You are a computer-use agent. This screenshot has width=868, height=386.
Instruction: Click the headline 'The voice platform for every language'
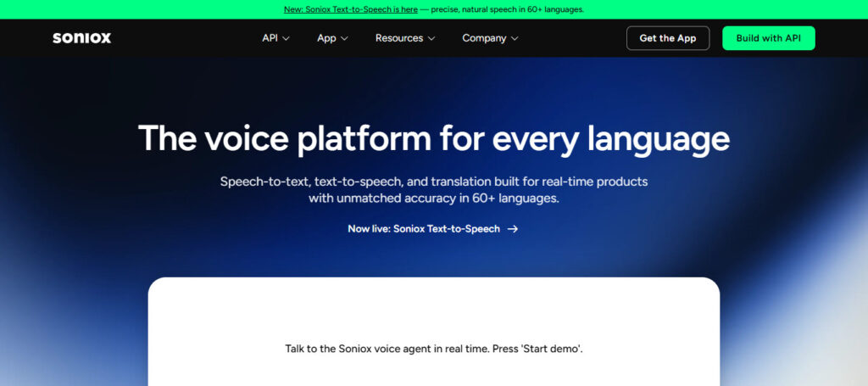point(434,138)
